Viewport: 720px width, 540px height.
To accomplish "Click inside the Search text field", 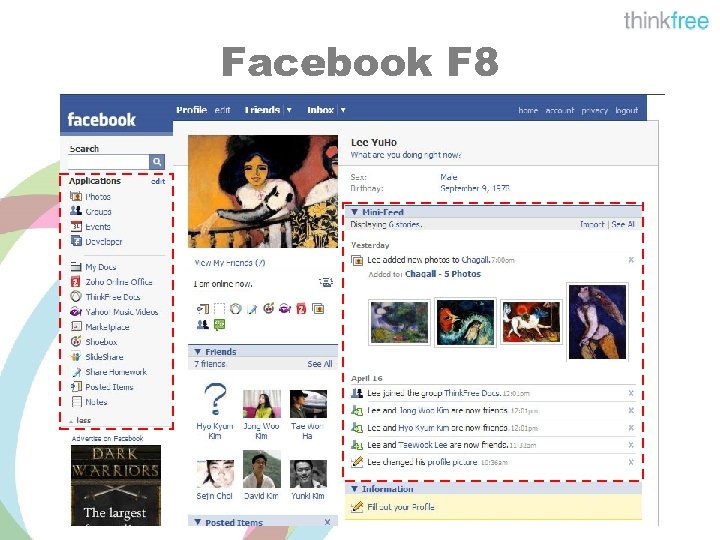I will 108,162.
